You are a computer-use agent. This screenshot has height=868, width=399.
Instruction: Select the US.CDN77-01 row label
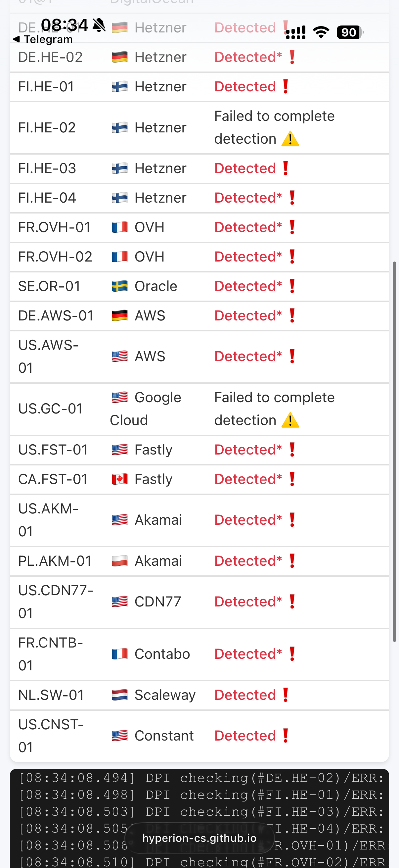[x=56, y=602]
